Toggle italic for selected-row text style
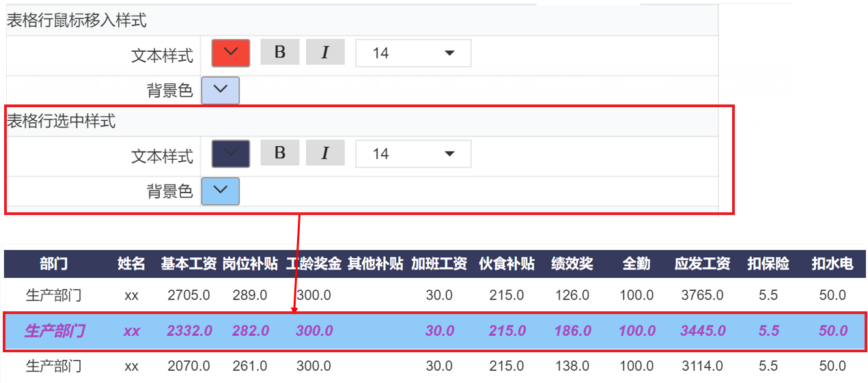 (x=325, y=153)
